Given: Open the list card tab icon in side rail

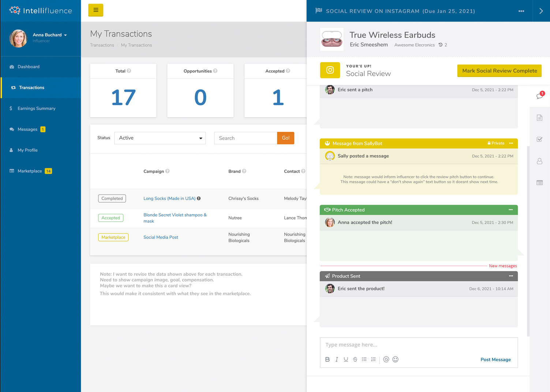Looking at the screenshot, I should point(539,183).
